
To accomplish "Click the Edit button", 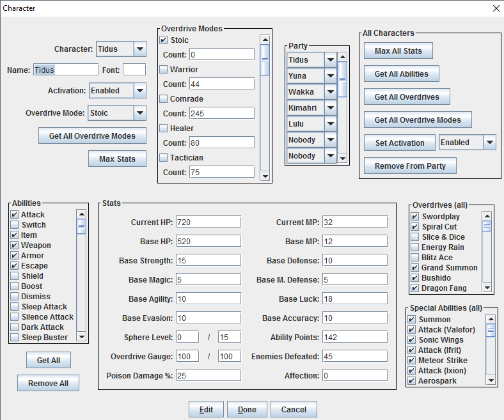I will click(206, 409).
